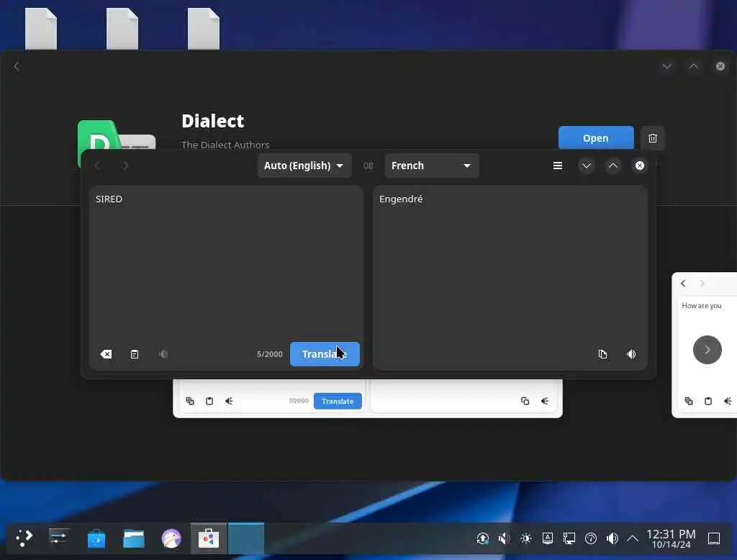
Task: Open the volume speaker tray applet
Action: [612, 538]
